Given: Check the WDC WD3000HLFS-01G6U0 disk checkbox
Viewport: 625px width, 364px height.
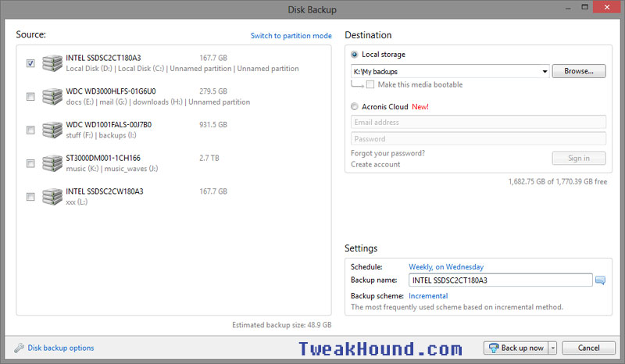Looking at the screenshot, I should click(30, 97).
